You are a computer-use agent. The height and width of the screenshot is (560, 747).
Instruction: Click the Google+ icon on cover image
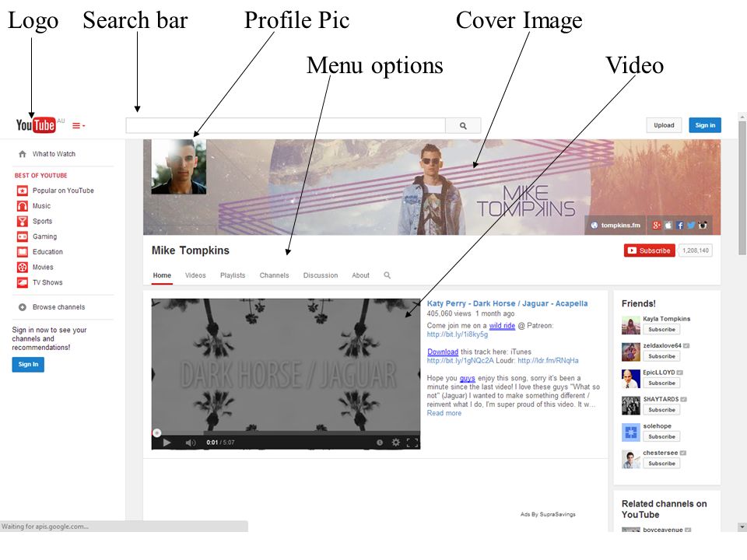(x=657, y=226)
